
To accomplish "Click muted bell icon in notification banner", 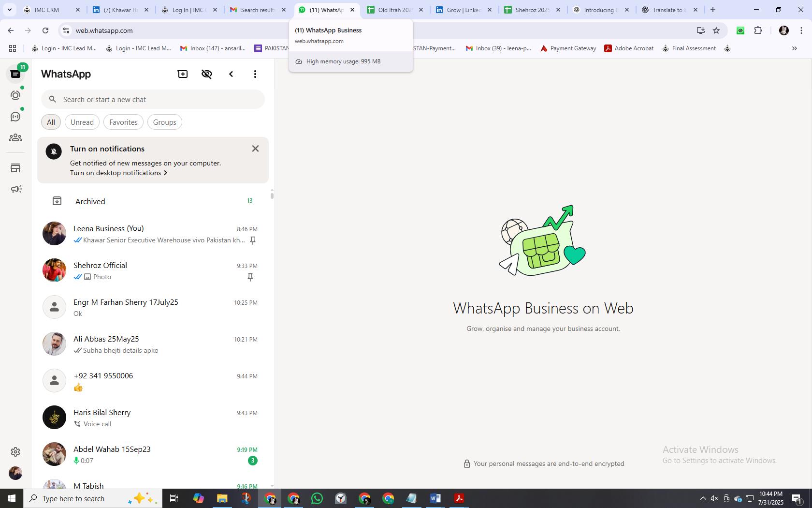I will click(54, 151).
